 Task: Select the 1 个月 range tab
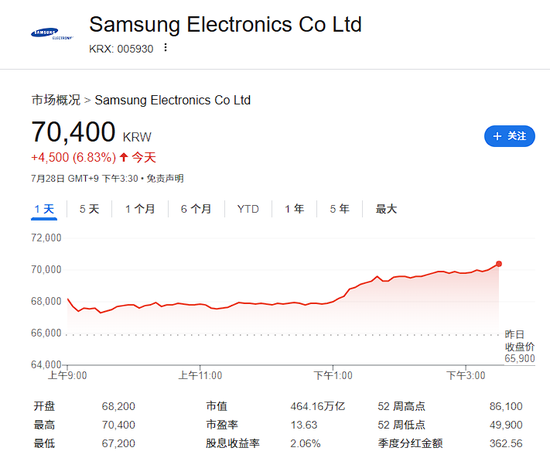coord(140,209)
